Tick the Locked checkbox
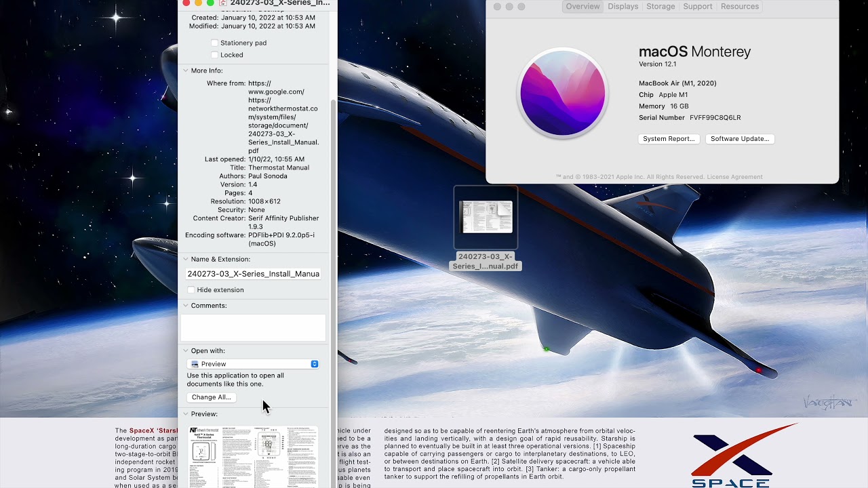 [x=214, y=55]
